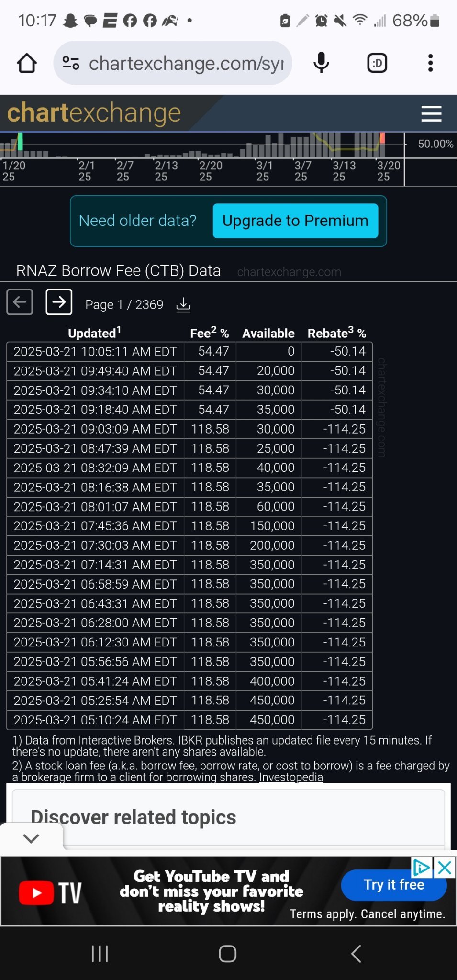Select the 05:10:24 AM EDT timestamp
The width and height of the screenshot is (457, 980).
pyautogui.click(x=95, y=720)
